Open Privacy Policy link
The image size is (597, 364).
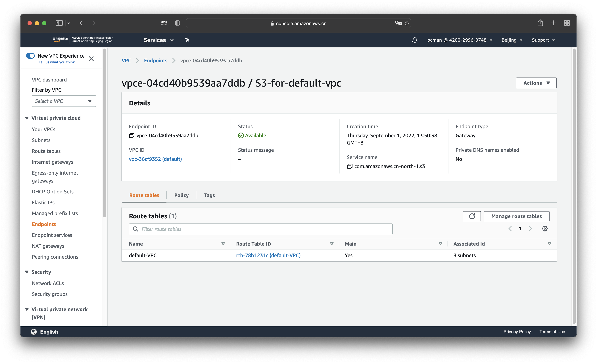[517, 332]
